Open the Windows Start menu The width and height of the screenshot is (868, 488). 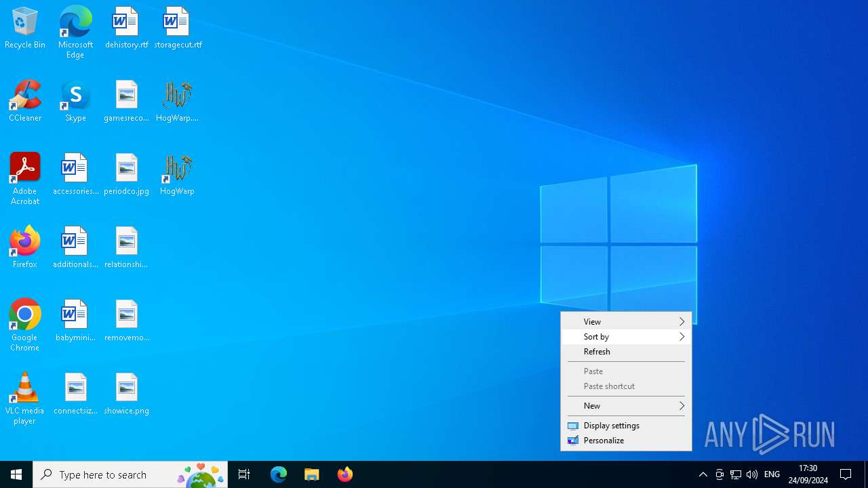point(16,474)
